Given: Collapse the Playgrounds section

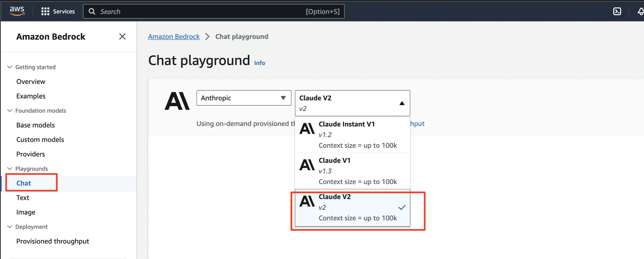Looking at the screenshot, I should (x=10, y=169).
